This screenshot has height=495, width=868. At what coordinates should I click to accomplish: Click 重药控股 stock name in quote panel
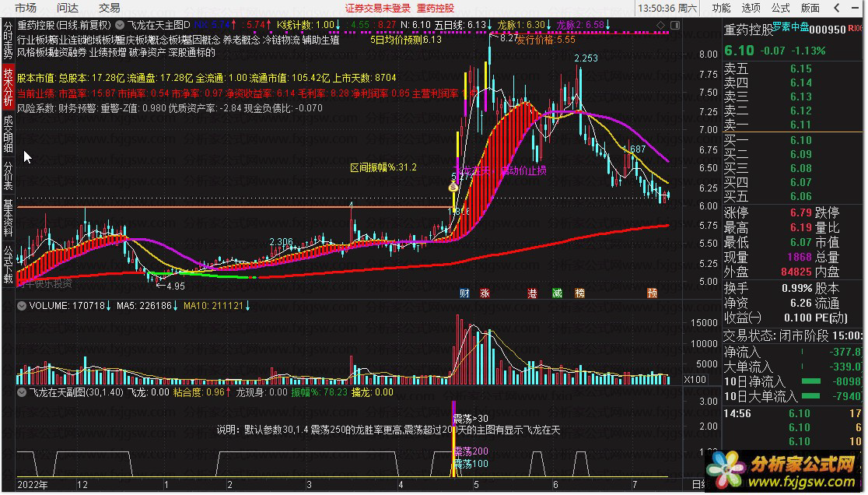[x=748, y=30]
